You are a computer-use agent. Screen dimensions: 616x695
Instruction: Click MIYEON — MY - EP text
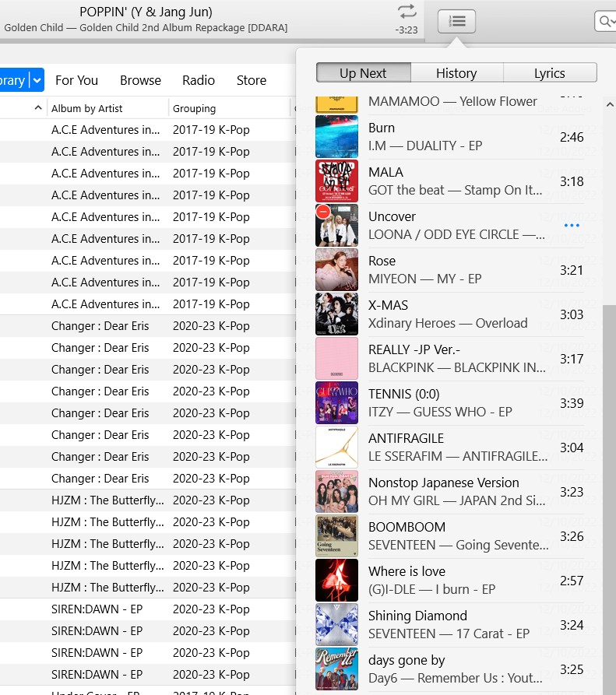[425, 279]
